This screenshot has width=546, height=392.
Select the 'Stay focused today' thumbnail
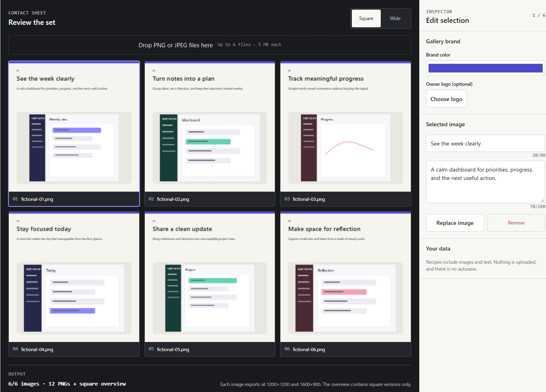tap(74, 284)
